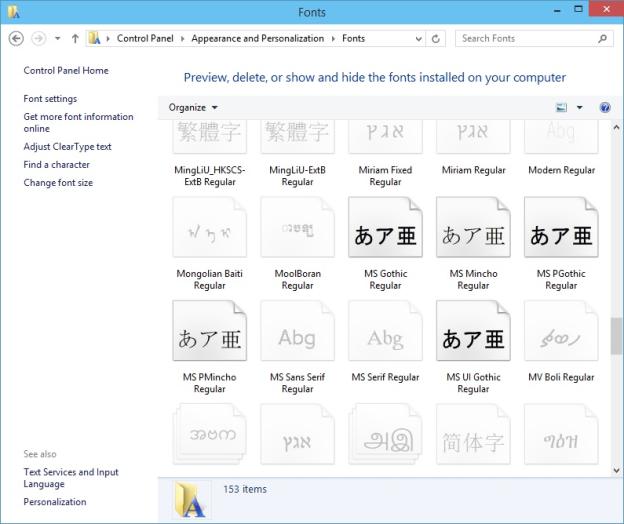Open Find a character

(x=57, y=164)
